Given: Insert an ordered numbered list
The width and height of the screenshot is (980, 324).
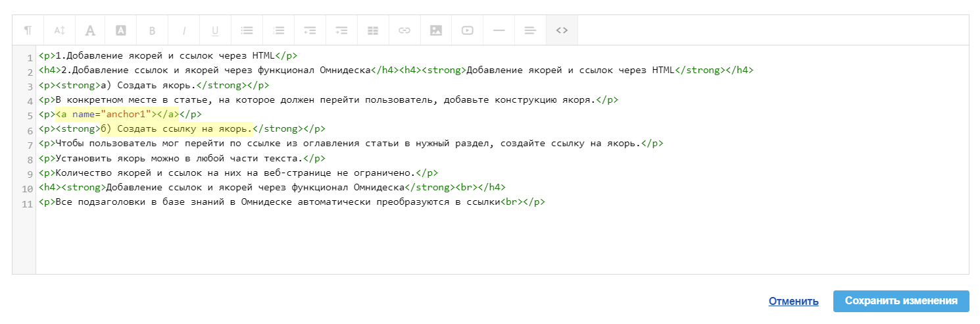Looking at the screenshot, I should [x=278, y=30].
